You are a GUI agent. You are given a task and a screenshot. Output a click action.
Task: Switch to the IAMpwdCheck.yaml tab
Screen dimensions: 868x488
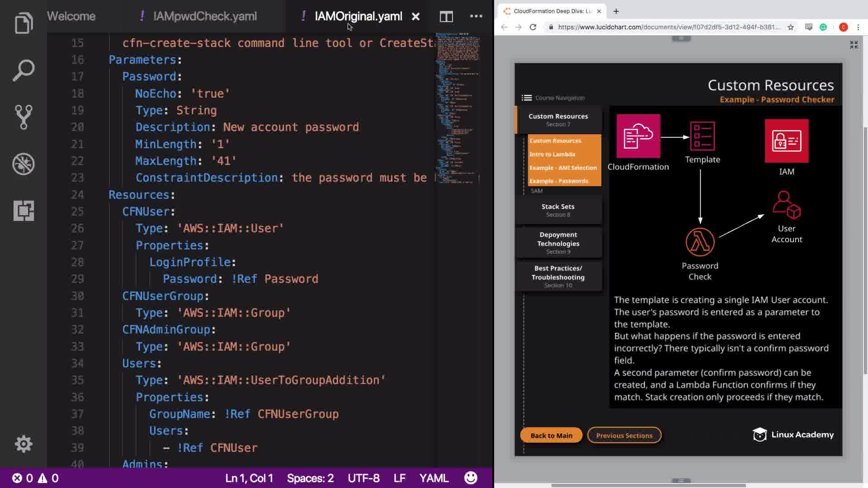tap(205, 17)
